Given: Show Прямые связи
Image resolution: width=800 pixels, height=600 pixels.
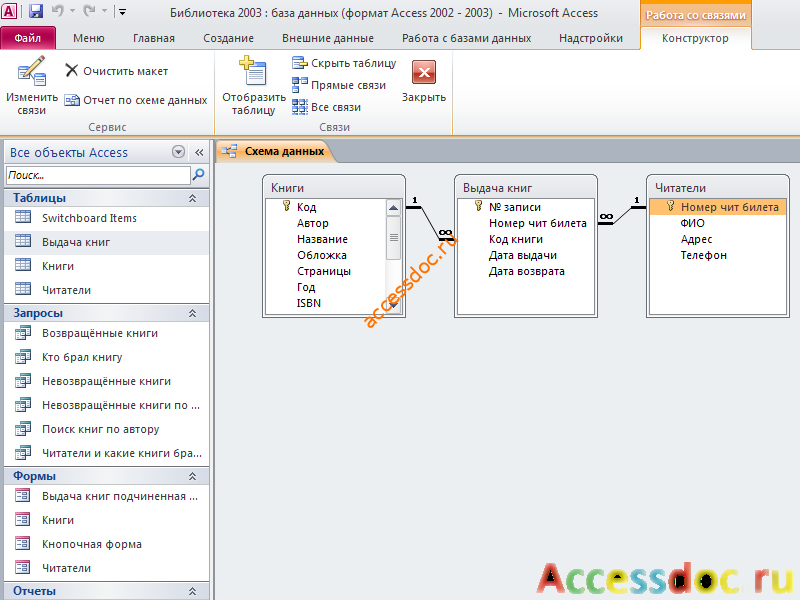Looking at the screenshot, I should pos(339,85).
